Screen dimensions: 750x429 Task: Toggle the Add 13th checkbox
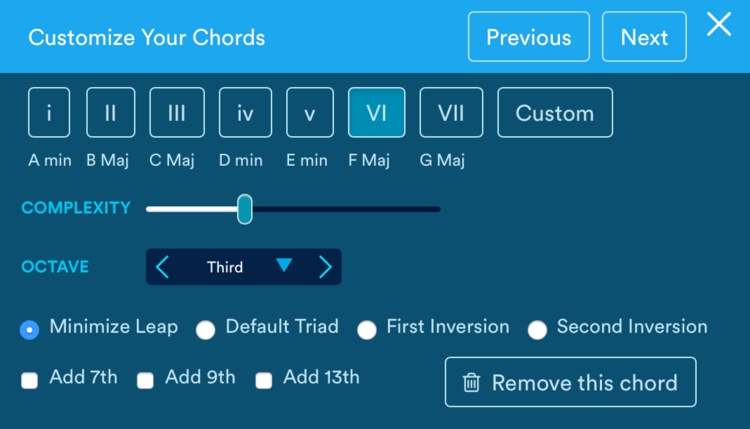pyautogui.click(x=264, y=380)
